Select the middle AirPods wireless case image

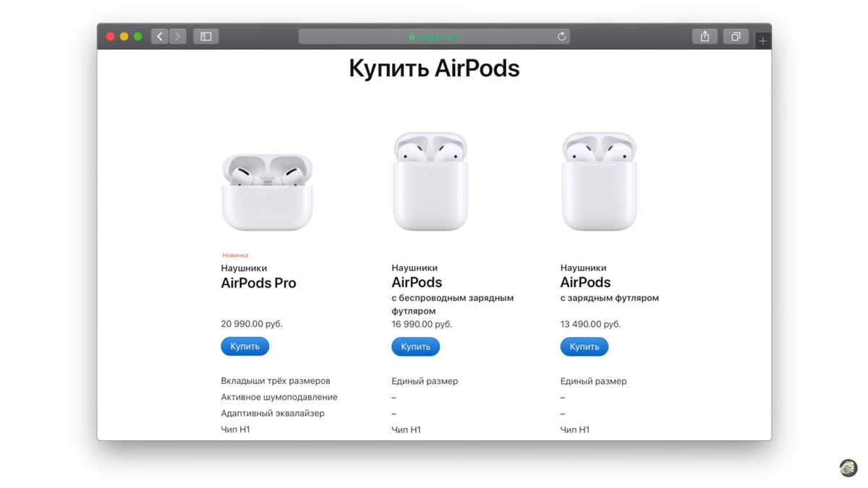[430, 181]
